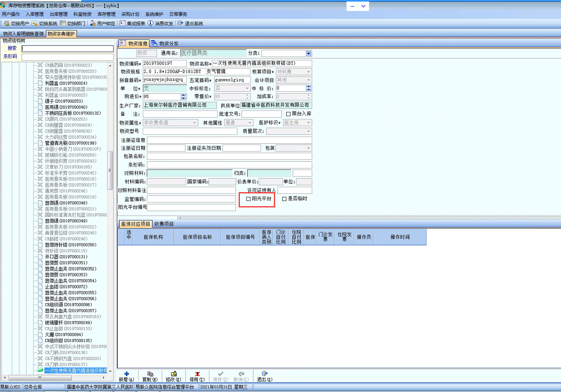Open the 包装 dropdown
Image resolution: width=561 pixels, height=392 pixels.
click(x=308, y=148)
